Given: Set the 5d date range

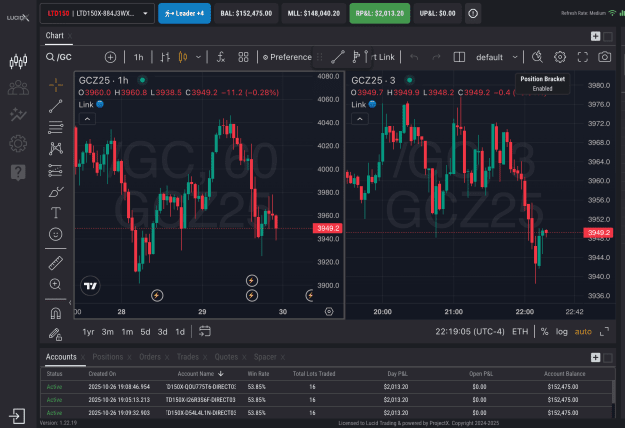Looking at the screenshot, I should click(x=145, y=332).
